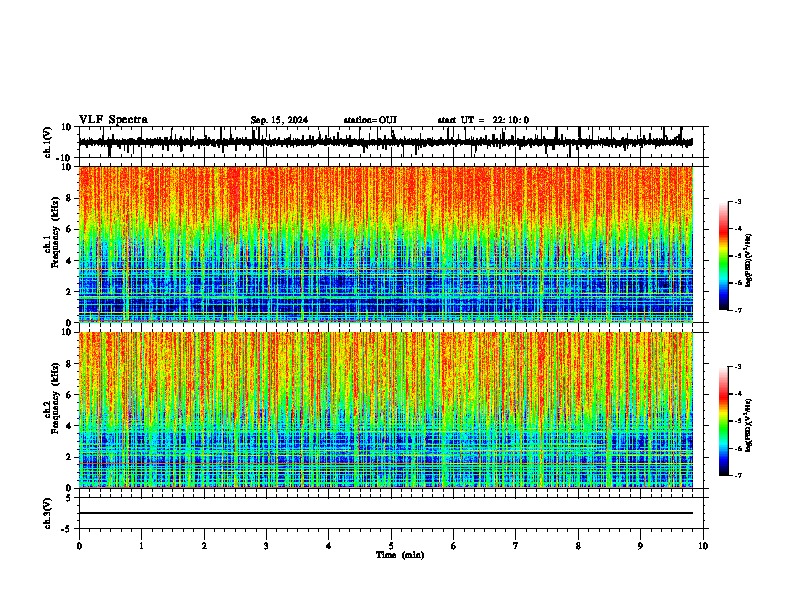The image size is (792, 612).
Task: Click the "10" minute tick label on time axis
Action: click(x=703, y=546)
